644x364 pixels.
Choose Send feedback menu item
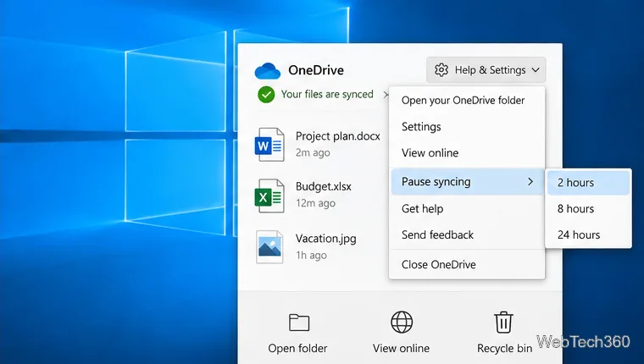click(467, 234)
